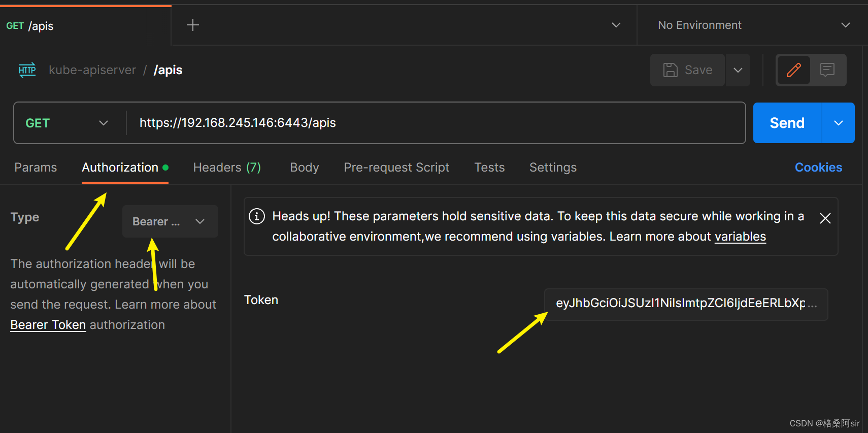
Task: Expand Send button options arrow
Action: [x=839, y=123]
